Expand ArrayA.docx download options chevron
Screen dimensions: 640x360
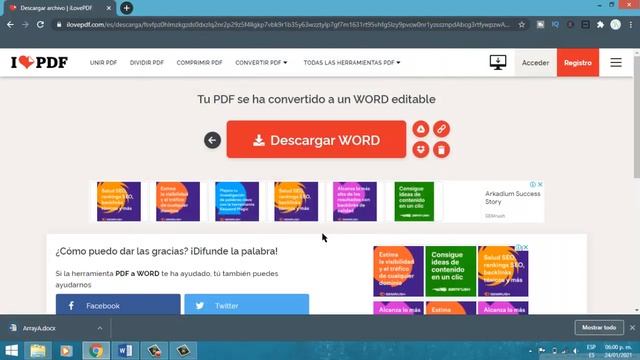[100, 328]
